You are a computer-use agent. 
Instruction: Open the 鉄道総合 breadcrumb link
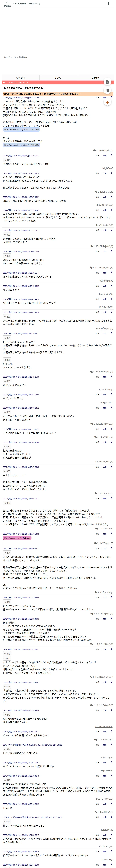coord(23,57)
